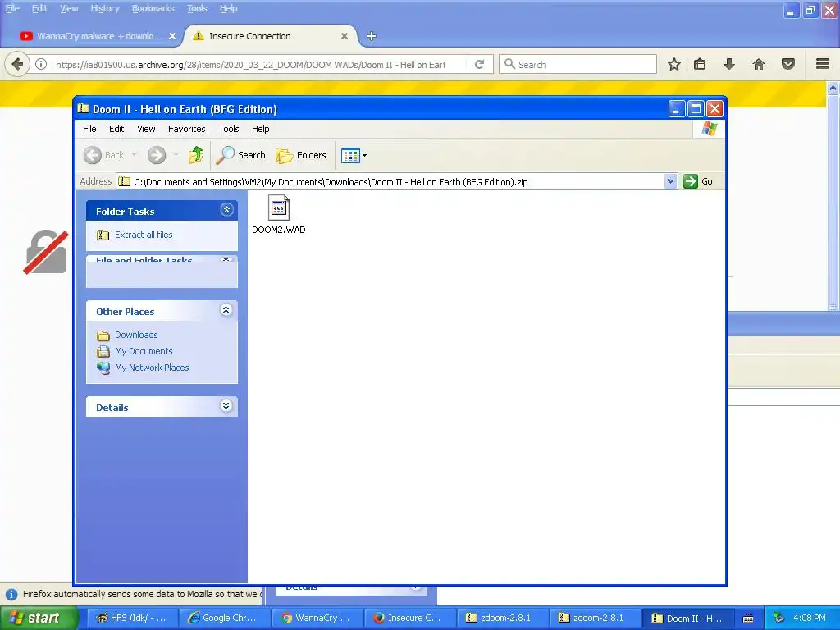Image resolution: width=840 pixels, height=630 pixels.
Task: Click the Firefox Search box
Action: [577, 64]
